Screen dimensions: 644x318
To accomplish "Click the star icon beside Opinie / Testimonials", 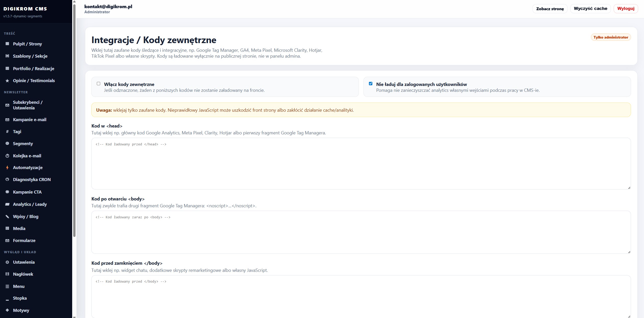I will tap(7, 81).
